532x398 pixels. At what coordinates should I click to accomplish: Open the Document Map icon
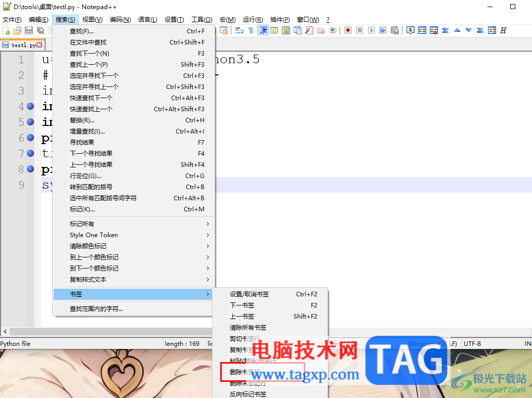[x=286, y=30]
